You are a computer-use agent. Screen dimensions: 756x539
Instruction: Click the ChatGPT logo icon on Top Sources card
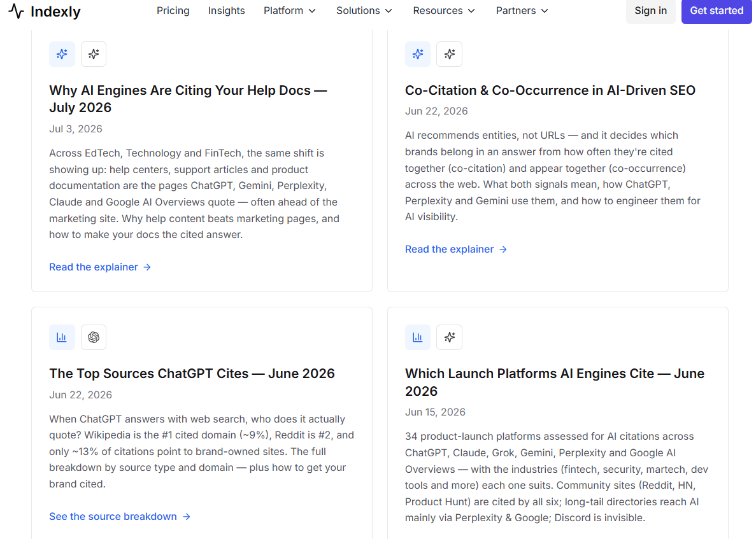(94, 337)
